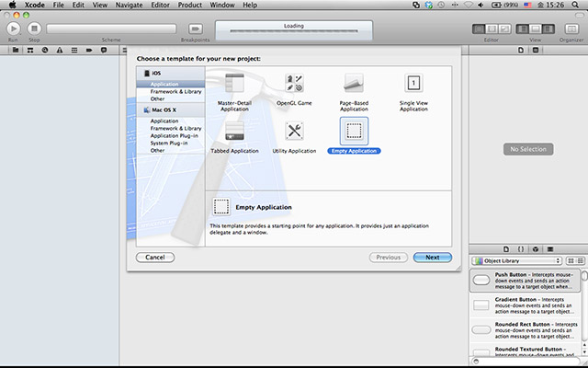Show the Issue navigator warning icon
The image size is (588, 368).
[x=60, y=50]
